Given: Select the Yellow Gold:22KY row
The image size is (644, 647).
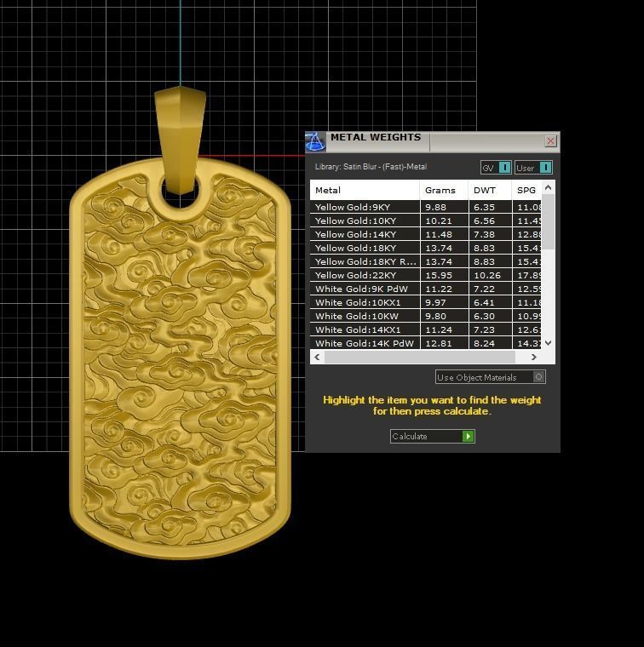Looking at the screenshot, I should click(426, 275).
